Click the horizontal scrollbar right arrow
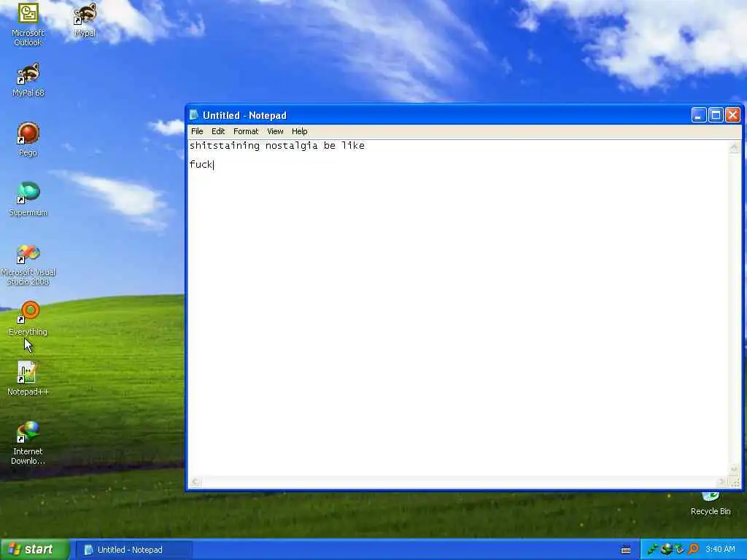The height and width of the screenshot is (560, 747). point(722,482)
